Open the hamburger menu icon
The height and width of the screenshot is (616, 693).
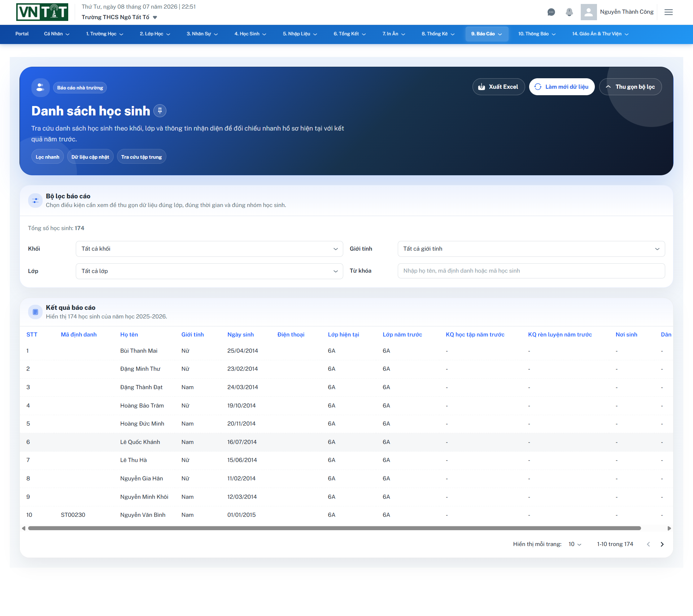668,12
